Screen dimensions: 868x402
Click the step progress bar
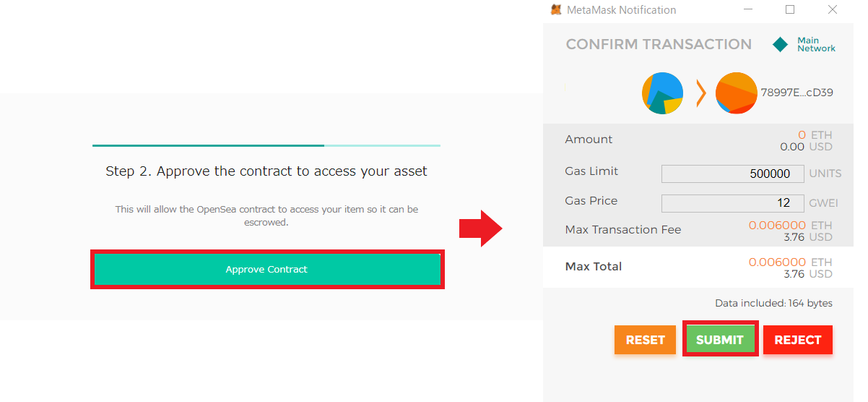click(266, 145)
